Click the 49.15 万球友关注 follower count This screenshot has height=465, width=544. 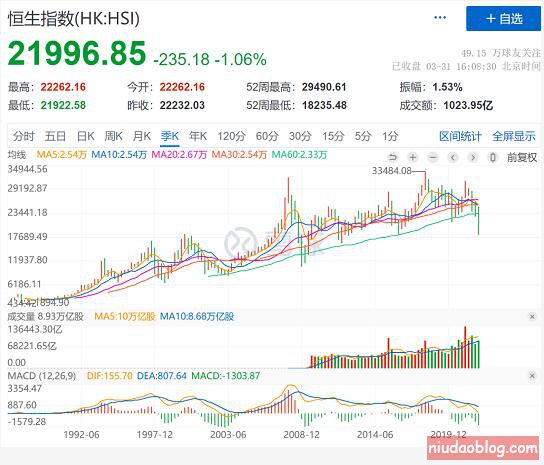tap(501, 53)
